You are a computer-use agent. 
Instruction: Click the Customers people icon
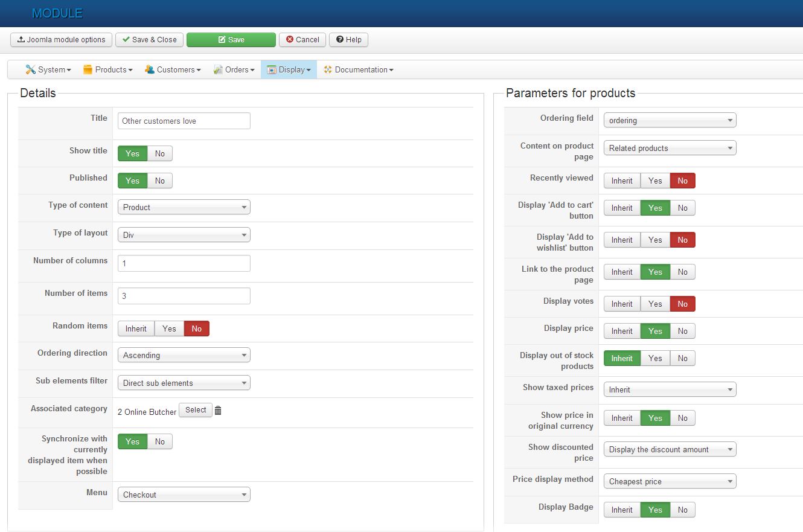(150, 69)
